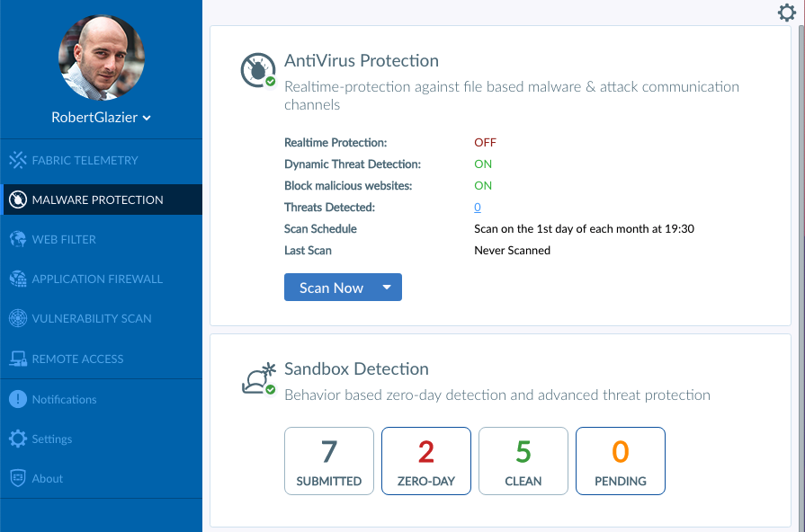Click the Sandbox Detection cloud icon
Screen dimensions: 805x532
(x=259, y=379)
